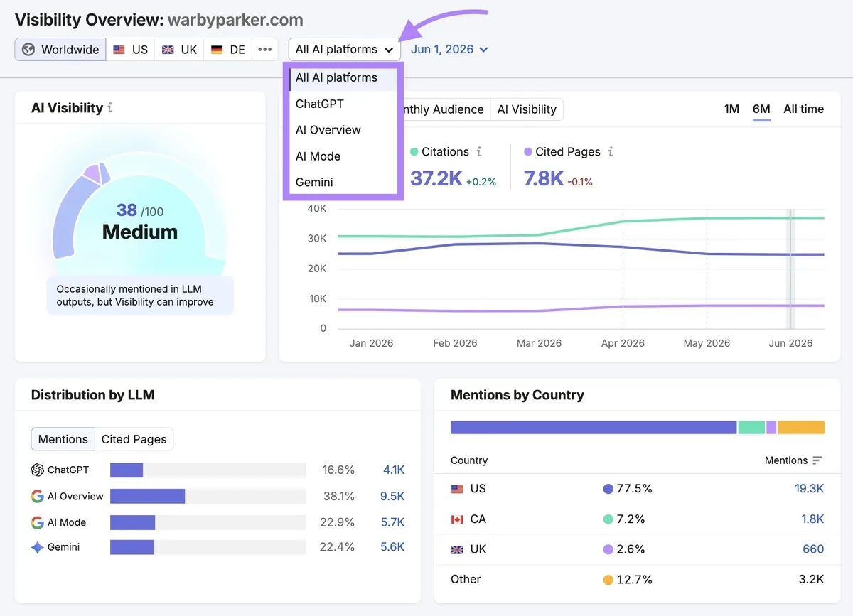Viewport: 853px width, 616px height.
Task: Click Country column header
Action: coord(469,460)
